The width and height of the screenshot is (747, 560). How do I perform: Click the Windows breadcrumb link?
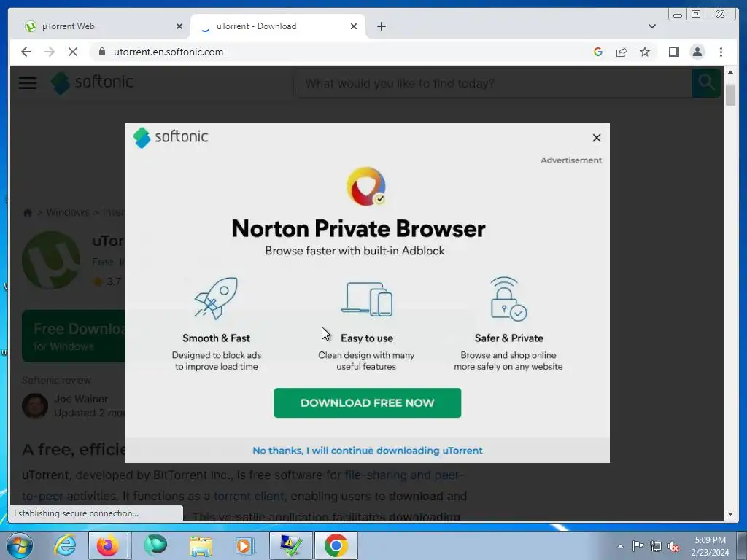68,212
